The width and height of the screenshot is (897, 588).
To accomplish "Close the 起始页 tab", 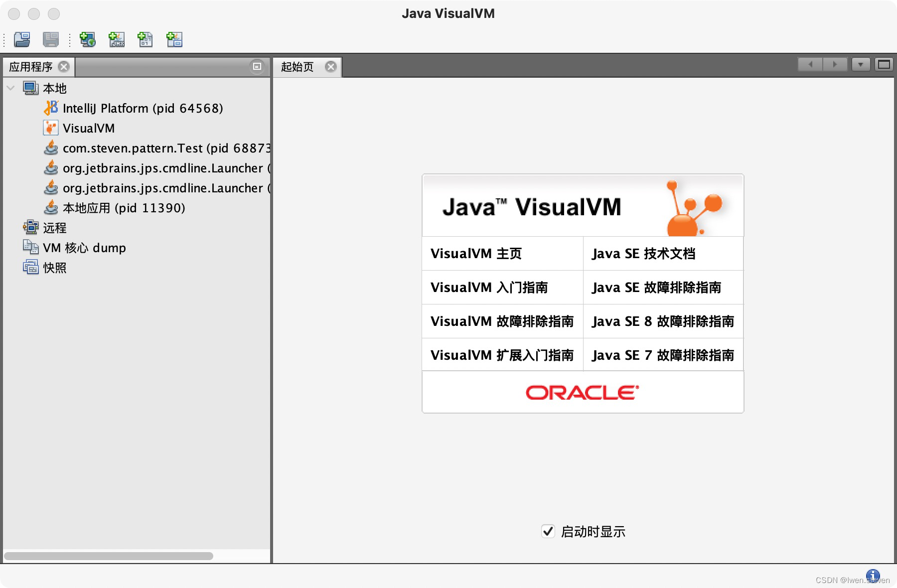I will 331,66.
